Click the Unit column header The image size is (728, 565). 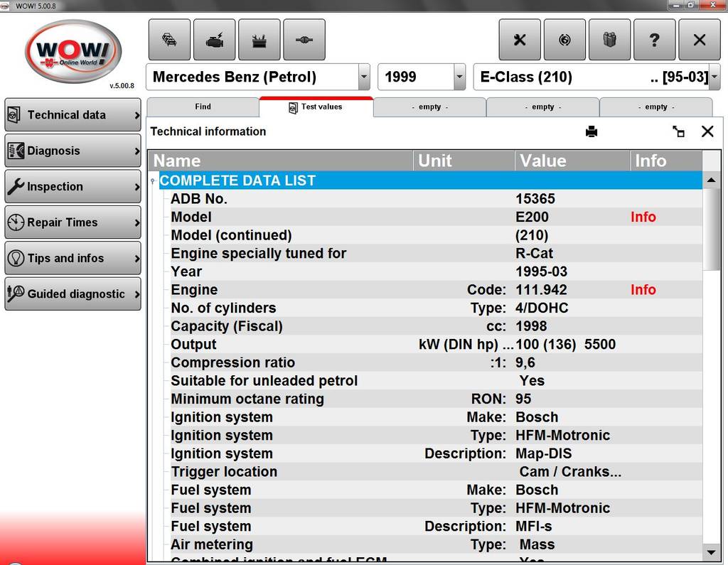[464, 161]
